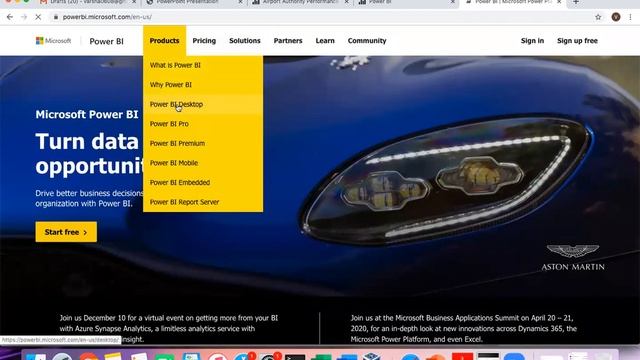Click Sign up free

pos(577,41)
